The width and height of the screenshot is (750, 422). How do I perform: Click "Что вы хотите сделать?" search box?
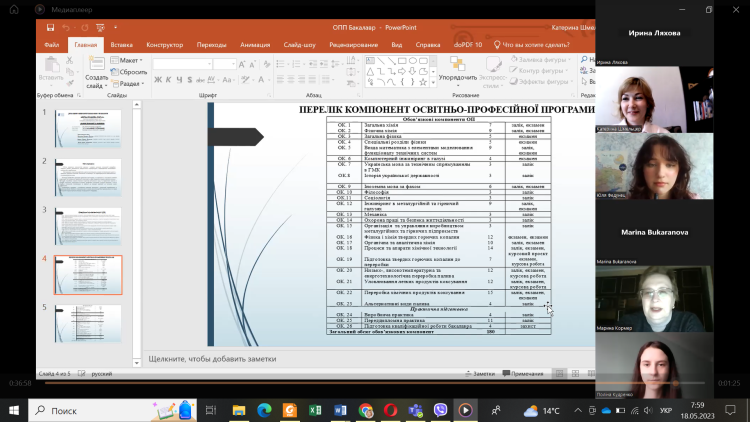536,45
